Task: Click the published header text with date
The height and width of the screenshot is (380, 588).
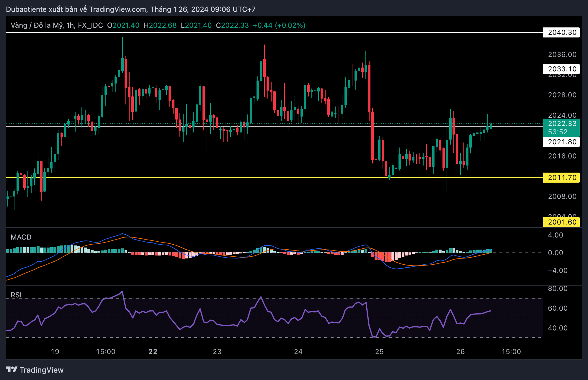Action: [x=131, y=9]
